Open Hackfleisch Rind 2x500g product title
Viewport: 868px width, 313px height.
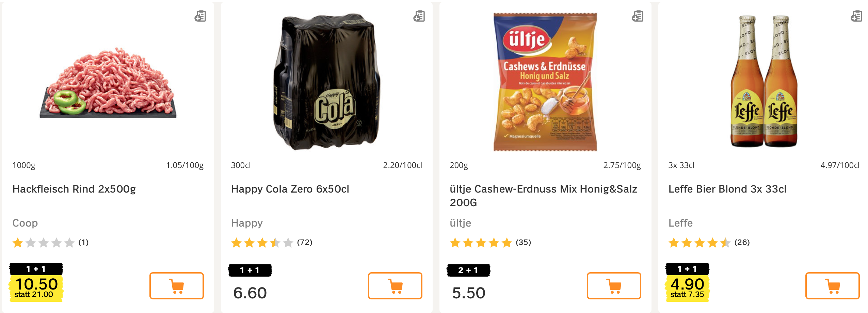(74, 189)
